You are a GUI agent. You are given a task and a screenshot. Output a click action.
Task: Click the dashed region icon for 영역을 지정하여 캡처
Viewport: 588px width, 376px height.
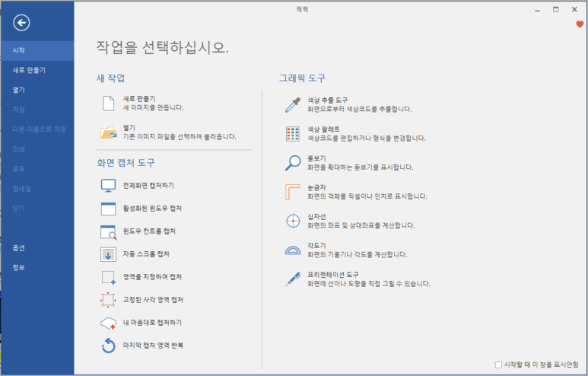[108, 277]
